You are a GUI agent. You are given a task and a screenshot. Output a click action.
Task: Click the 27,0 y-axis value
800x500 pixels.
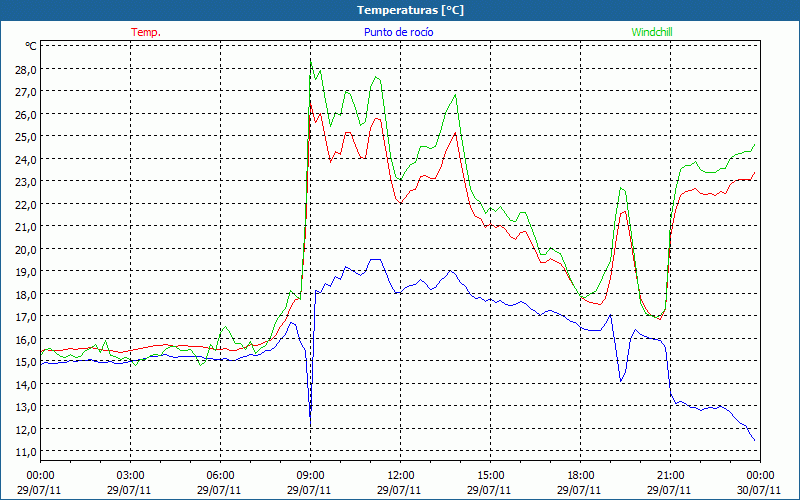(x=26, y=92)
